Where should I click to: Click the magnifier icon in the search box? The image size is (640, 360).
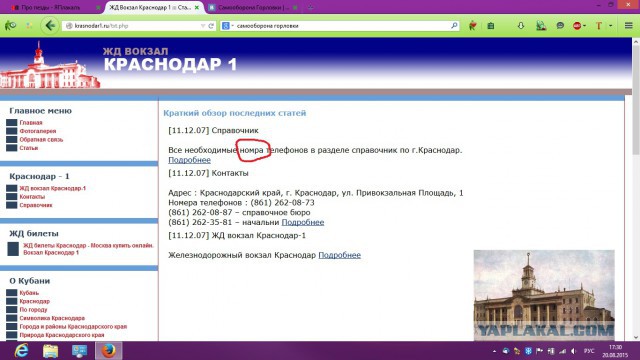(x=454, y=26)
